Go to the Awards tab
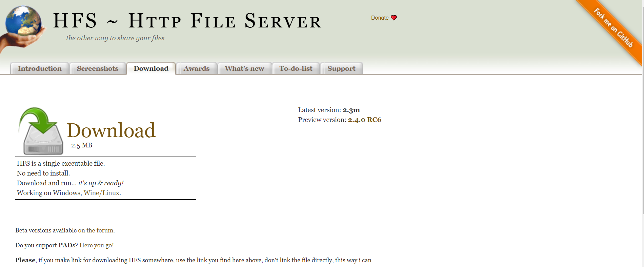 pos(197,68)
